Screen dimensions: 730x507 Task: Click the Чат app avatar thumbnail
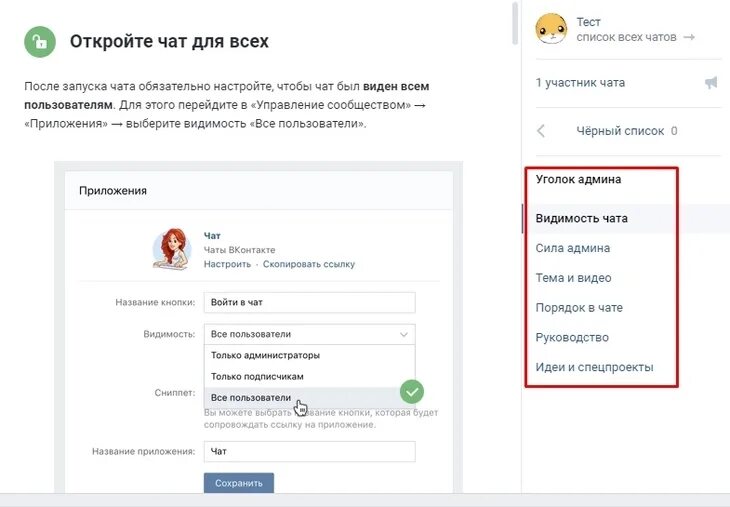click(172, 249)
